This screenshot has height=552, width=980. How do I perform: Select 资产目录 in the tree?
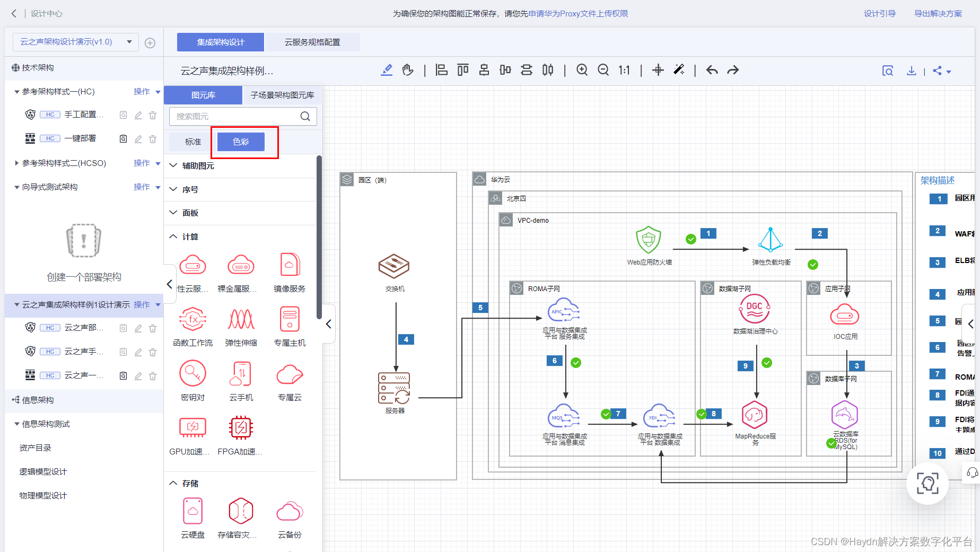pyautogui.click(x=36, y=448)
